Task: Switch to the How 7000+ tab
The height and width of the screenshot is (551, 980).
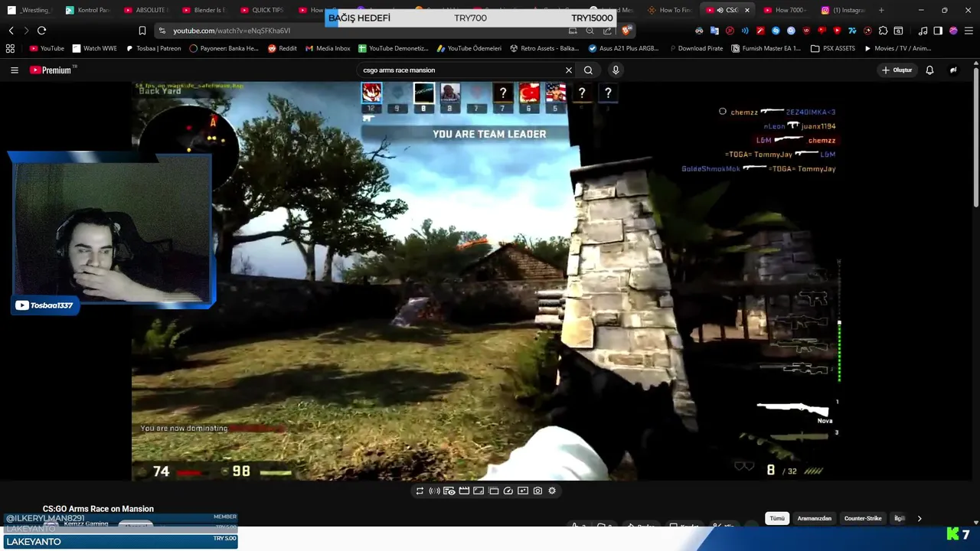Action: [785, 10]
